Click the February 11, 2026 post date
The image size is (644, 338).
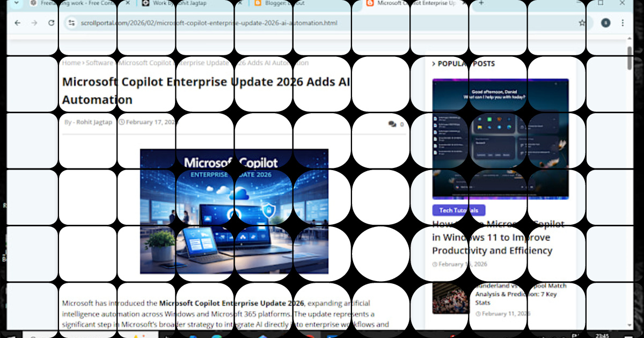506,314
